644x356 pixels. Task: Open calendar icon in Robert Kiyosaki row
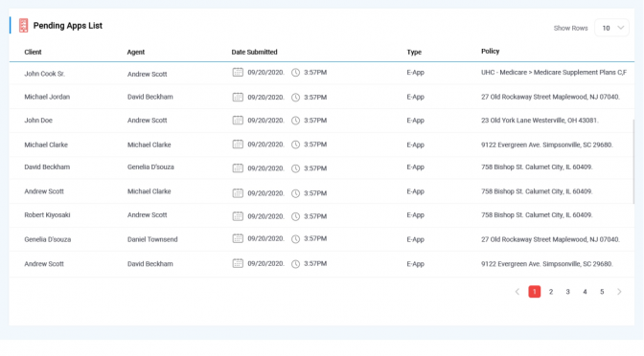click(238, 216)
